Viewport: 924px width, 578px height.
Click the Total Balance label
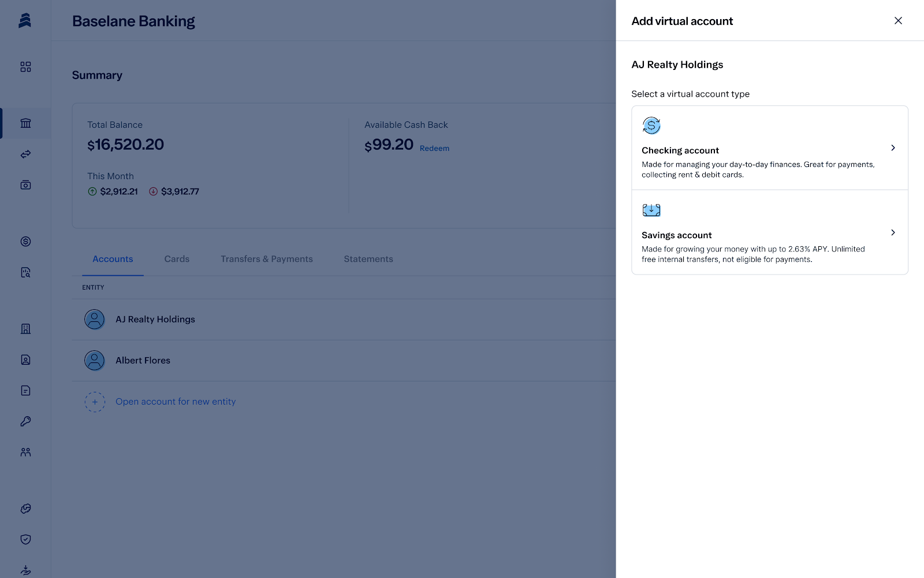[x=115, y=125]
